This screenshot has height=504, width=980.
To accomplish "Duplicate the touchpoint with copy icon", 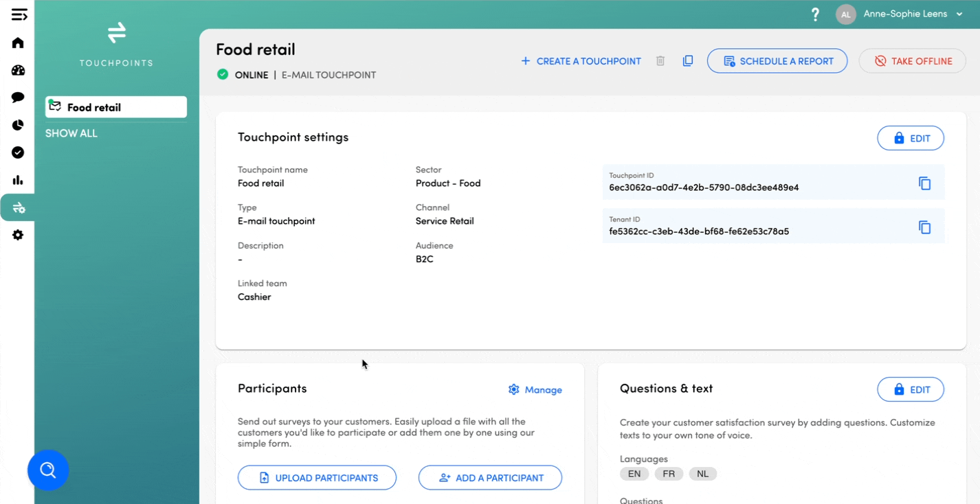I will [687, 61].
